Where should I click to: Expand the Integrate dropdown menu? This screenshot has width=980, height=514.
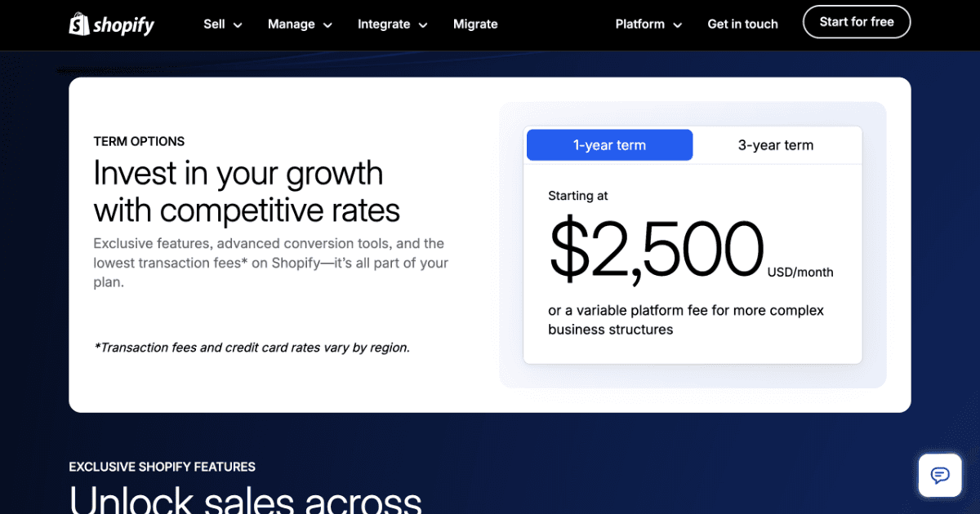tap(393, 24)
